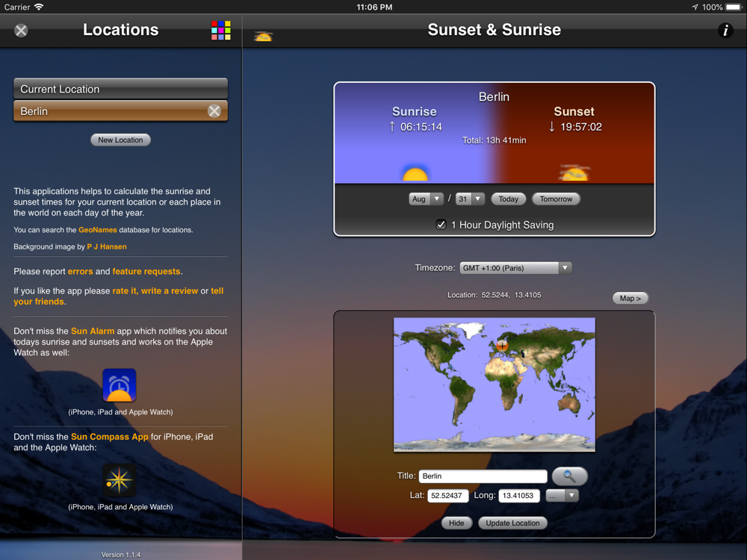Open the Sun Compass App text link
The height and width of the screenshot is (560, 747).
110,437
